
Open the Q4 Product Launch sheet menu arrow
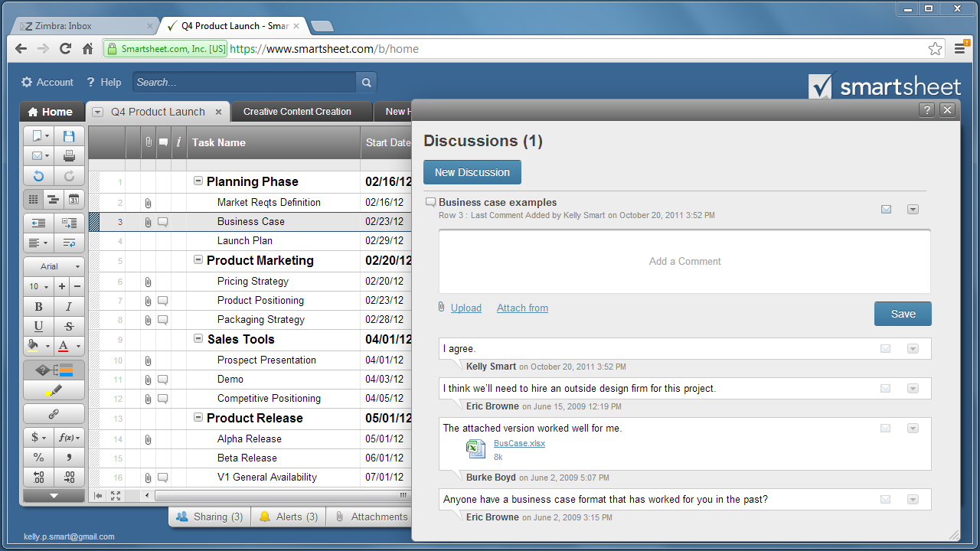[x=98, y=112]
